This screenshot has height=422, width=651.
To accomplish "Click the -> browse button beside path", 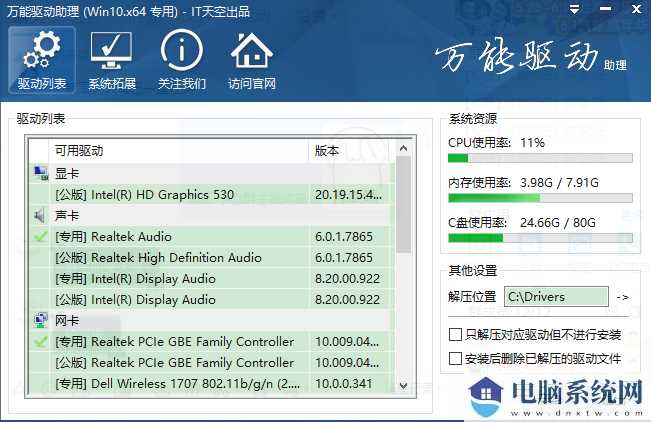I will pyautogui.click(x=622, y=297).
